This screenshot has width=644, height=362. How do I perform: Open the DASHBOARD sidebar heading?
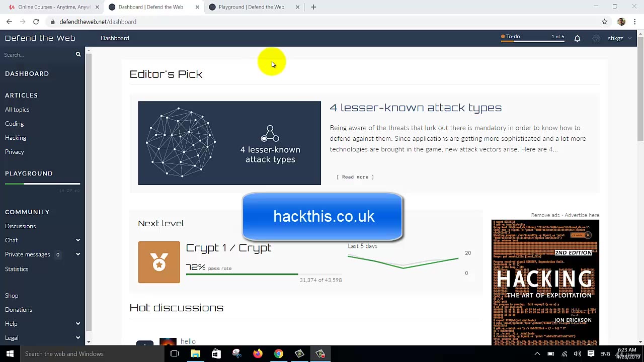click(x=27, y=73)
